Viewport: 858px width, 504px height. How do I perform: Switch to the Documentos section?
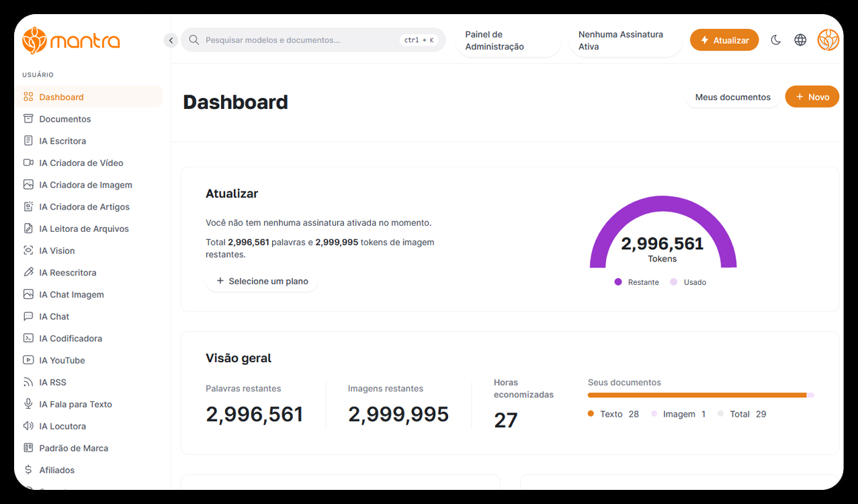tap(64, 119)
